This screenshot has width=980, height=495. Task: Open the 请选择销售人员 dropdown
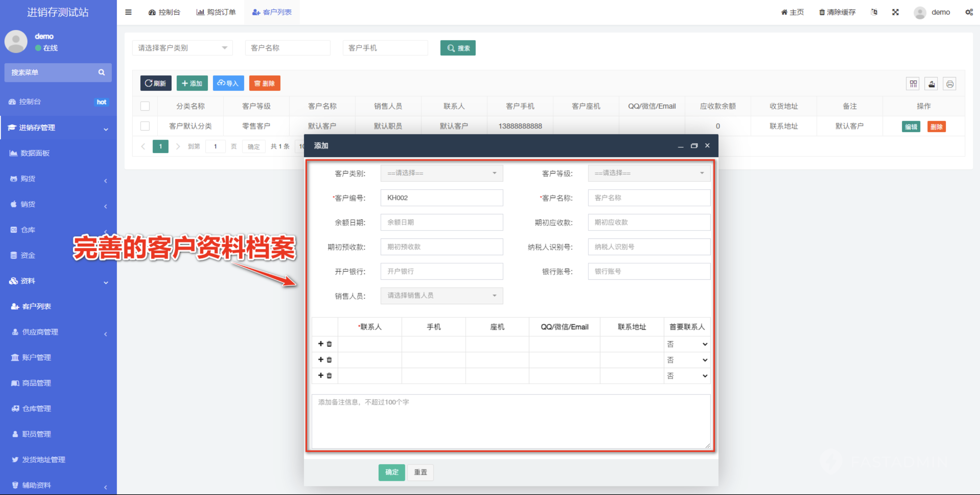[x=441, y=295]
